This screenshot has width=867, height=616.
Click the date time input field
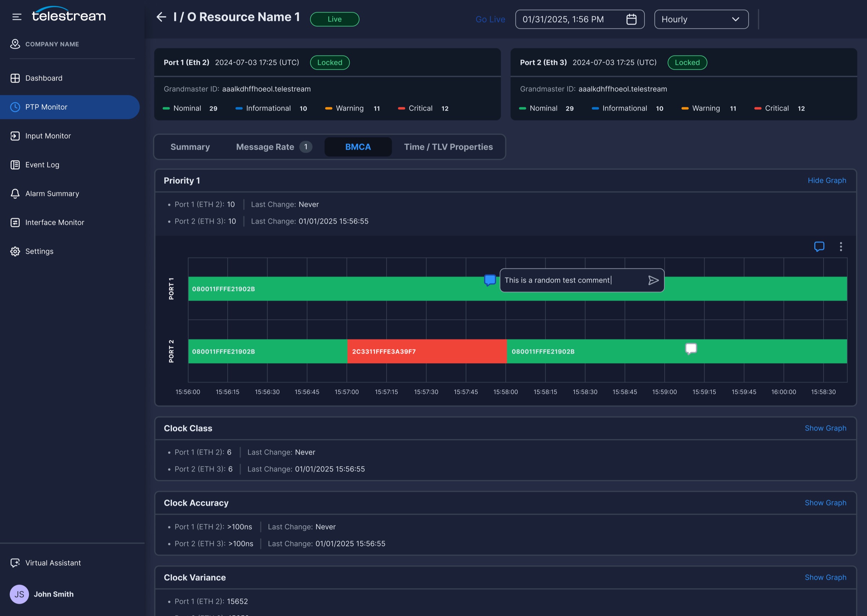[x=580, y=19]
